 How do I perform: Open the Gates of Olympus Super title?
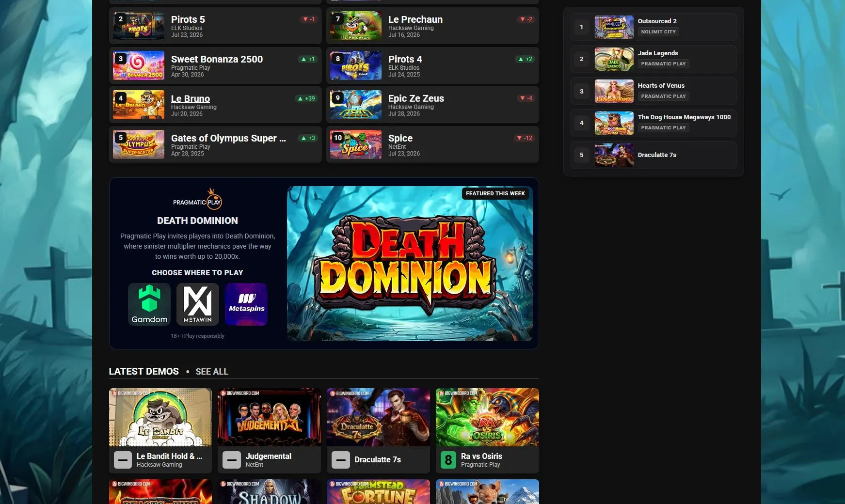228,138
